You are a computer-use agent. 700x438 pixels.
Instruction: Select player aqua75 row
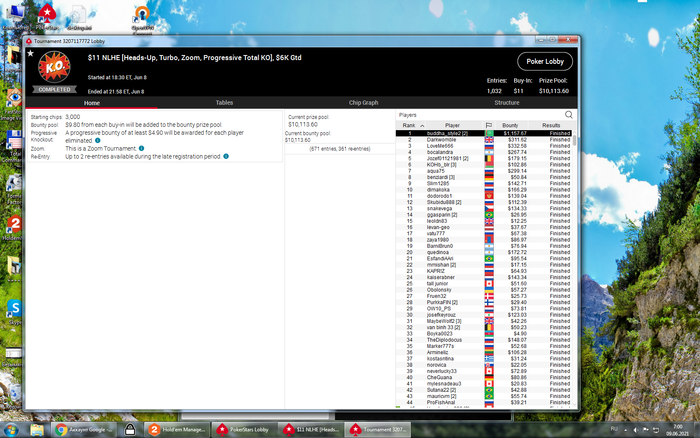483,171
